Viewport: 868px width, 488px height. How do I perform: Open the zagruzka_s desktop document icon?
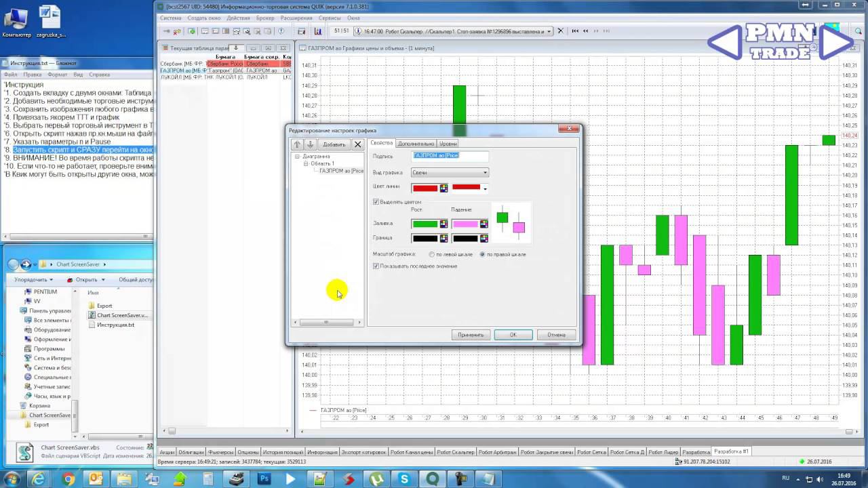tap(50, 22)
